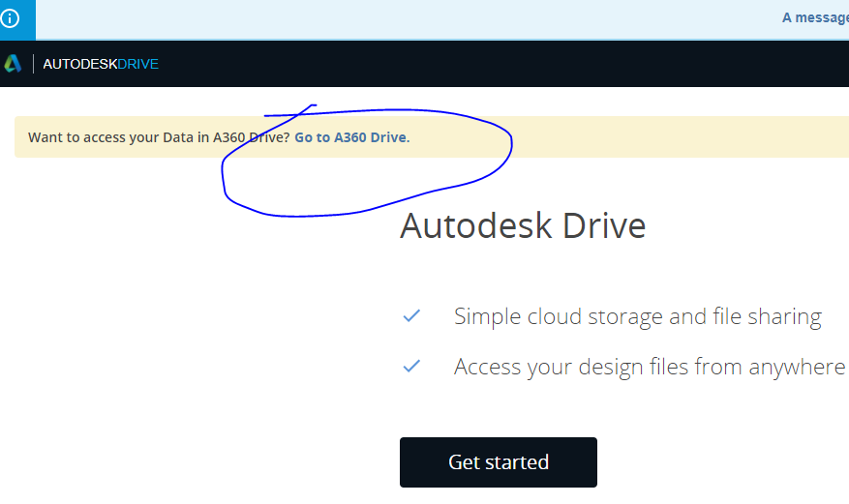Click the Autodesk Drive main heading
Screen dimensions: 849x504
(522, 225)
